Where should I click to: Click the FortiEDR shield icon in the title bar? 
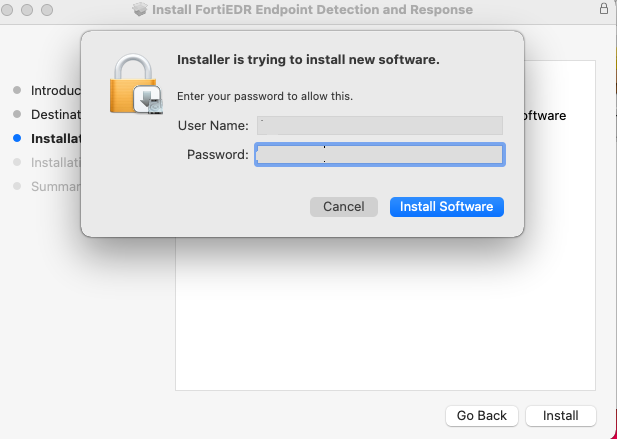[x=140, y=10]
